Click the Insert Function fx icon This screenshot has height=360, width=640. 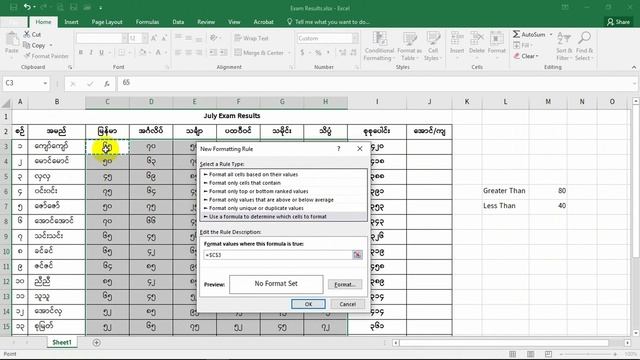pos(107,84)
